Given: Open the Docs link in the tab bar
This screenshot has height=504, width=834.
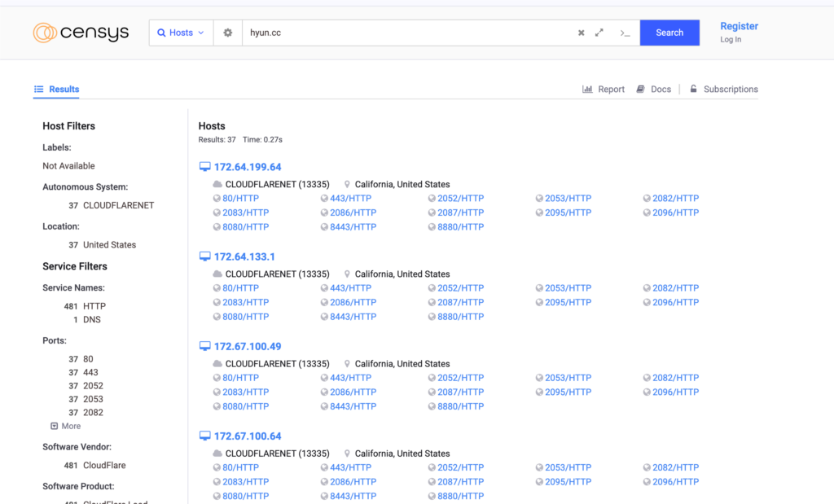Looking at the screenshot, I should coord(654,89).
